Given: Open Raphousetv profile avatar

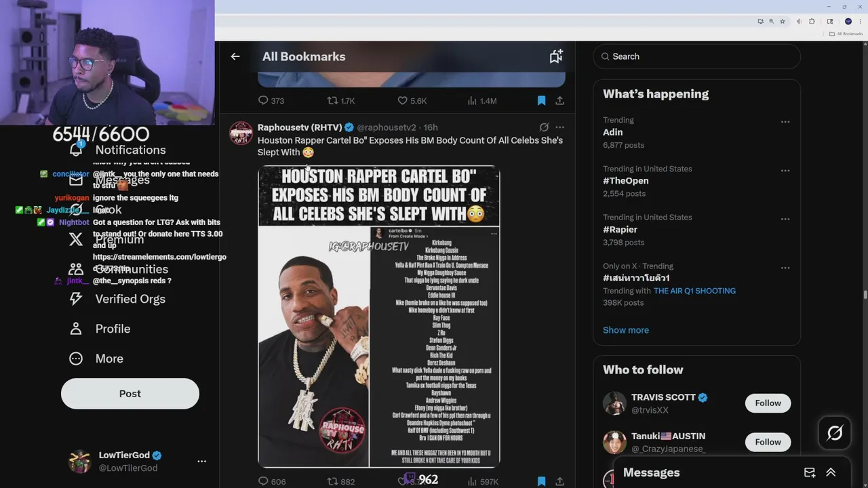Looking at the screenshot, I should tap(241, 134).
